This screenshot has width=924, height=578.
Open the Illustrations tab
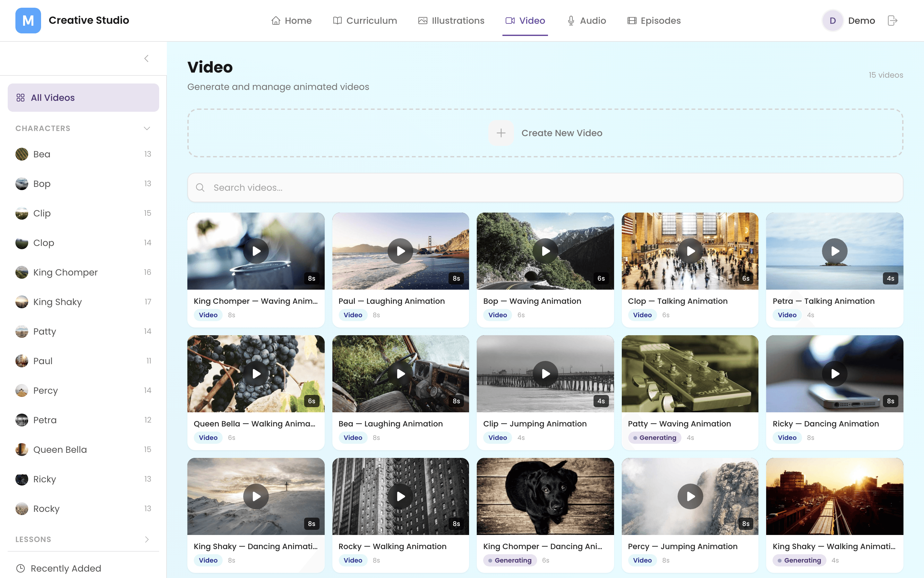[451, 21]
